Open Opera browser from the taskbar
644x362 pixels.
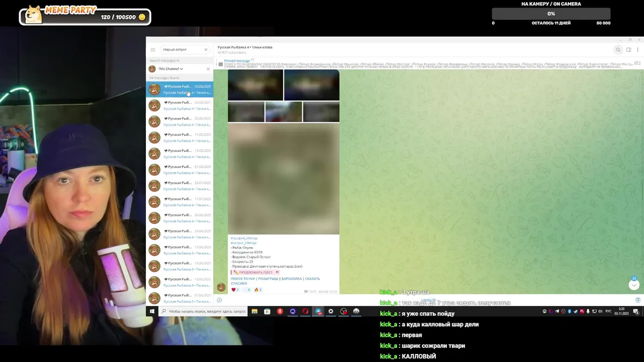pos(305,311)
